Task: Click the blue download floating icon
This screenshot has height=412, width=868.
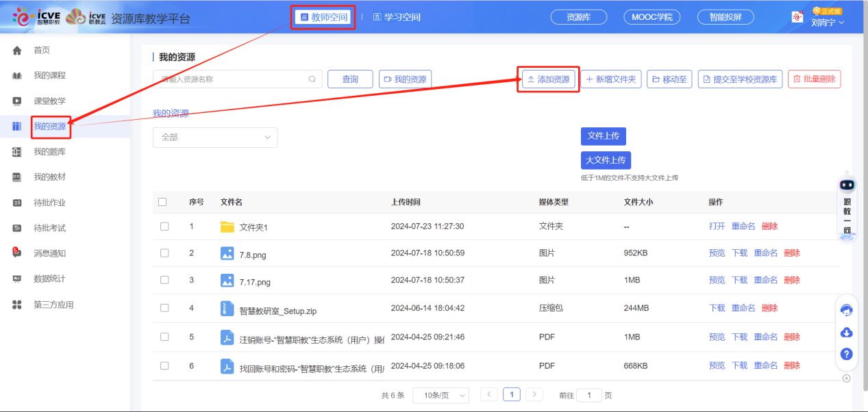Action: click(x=846, y=333)
